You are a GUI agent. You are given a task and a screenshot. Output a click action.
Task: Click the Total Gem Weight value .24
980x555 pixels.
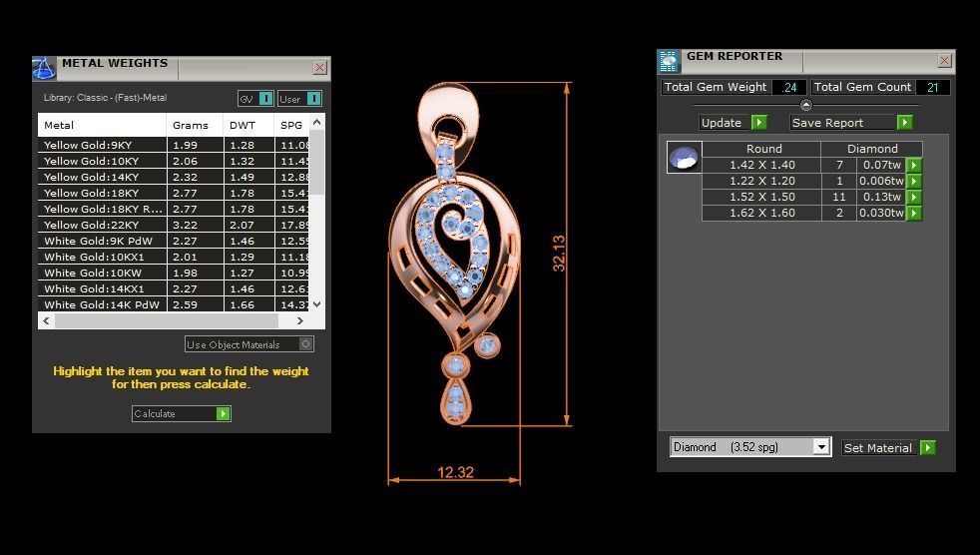pos(789,88)
